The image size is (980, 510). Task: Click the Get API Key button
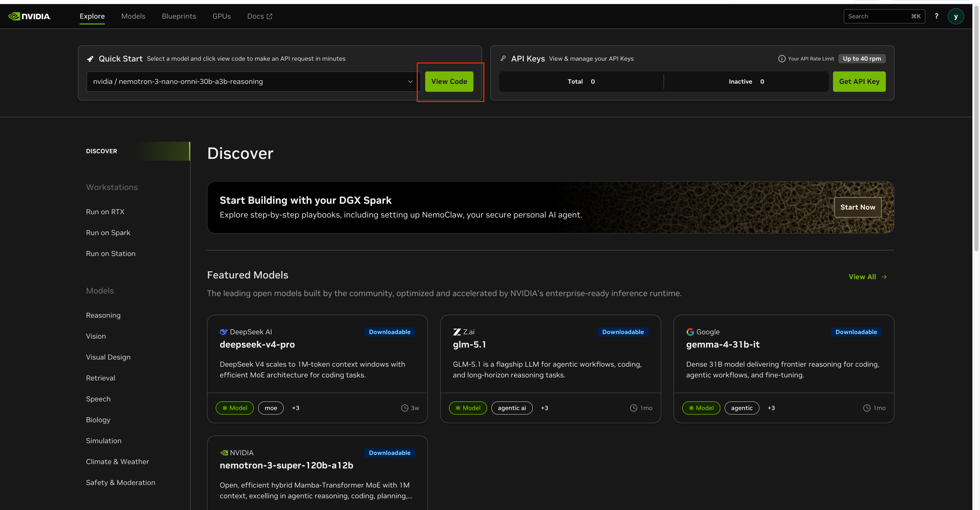(859, 81)
